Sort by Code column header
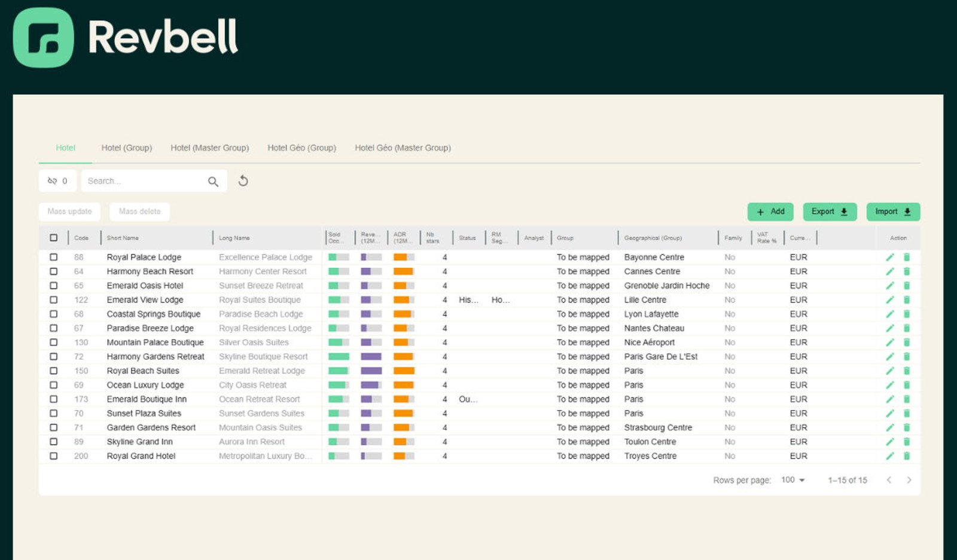This screenshot has width=957, height=560. (x=81, y=238)
